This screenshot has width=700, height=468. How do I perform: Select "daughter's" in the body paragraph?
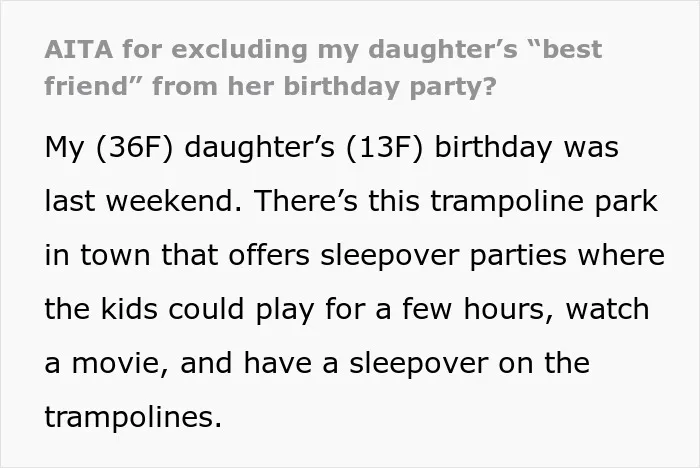point(259,147)
